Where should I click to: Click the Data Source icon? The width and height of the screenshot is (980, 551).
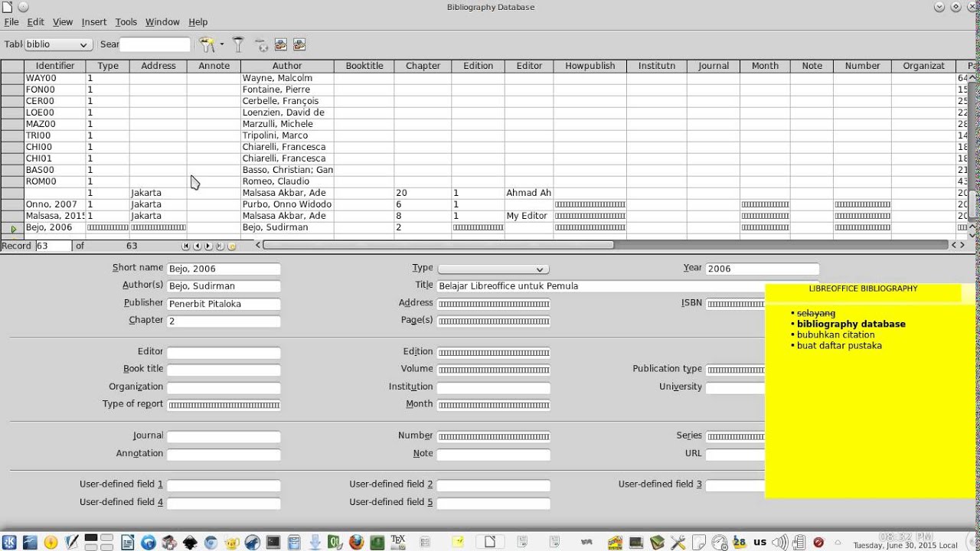click(x=299, y=44)
